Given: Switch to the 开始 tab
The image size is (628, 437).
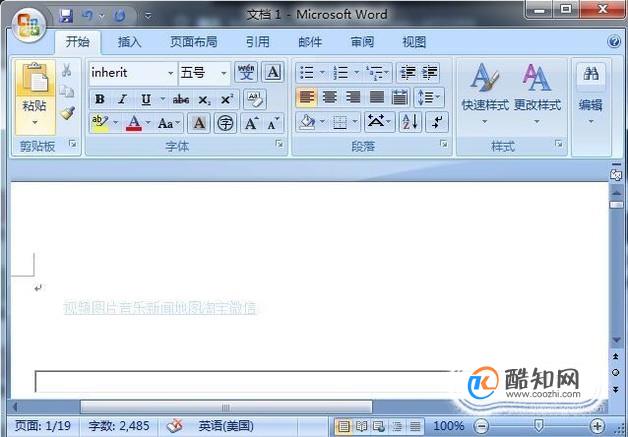Looking at the screenshot, I should (x=78, y=42).
